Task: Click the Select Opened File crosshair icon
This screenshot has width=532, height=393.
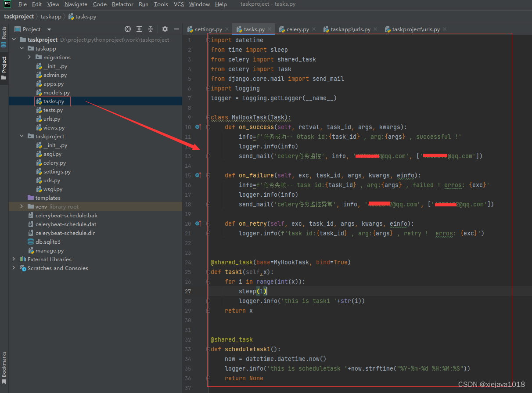Action: coord(127,29)
